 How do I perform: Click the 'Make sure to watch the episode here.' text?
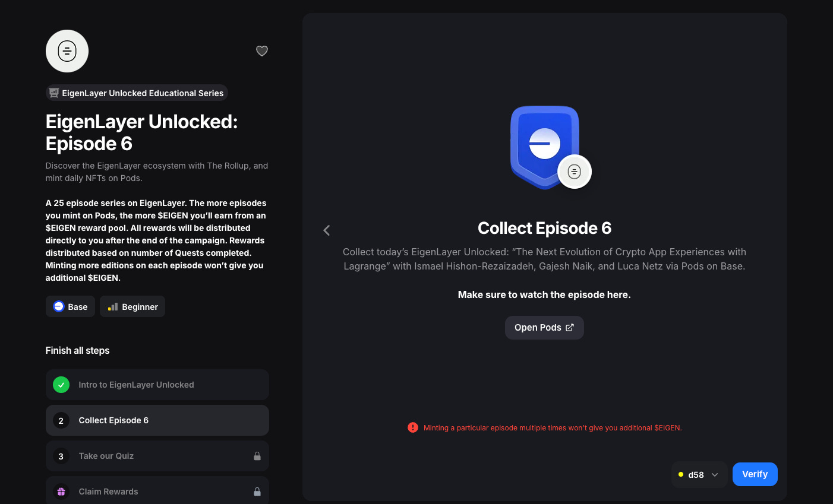coord(544,294)
